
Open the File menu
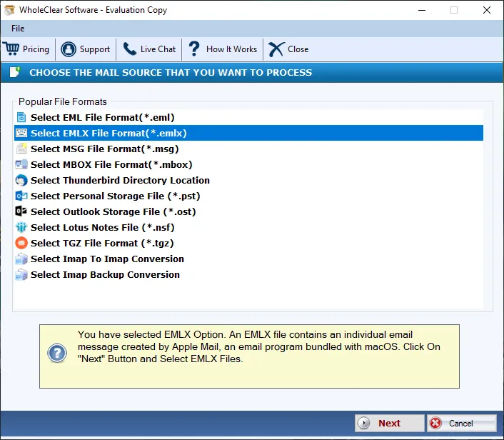pos(18,29)
